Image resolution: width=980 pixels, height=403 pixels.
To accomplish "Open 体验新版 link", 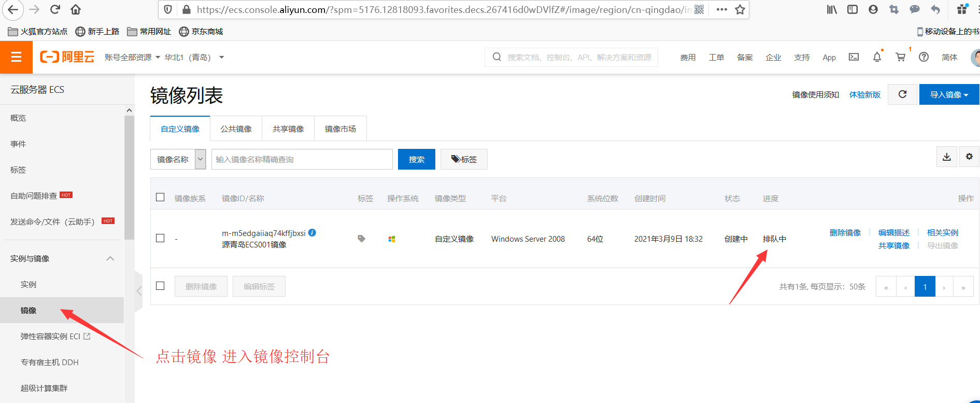I will point(865,94).
